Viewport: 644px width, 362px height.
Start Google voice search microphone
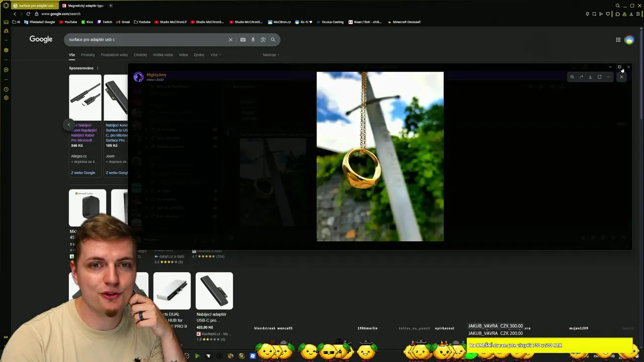[x=253, y=40]
